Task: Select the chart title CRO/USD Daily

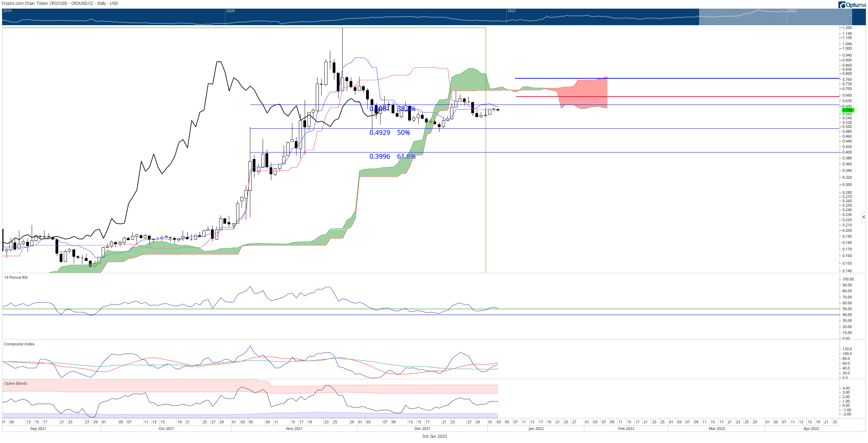Action: 60,3
